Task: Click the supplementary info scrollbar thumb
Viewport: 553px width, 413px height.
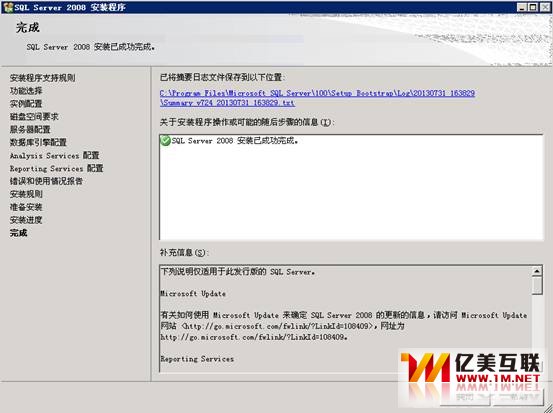Action: (537, 285)
